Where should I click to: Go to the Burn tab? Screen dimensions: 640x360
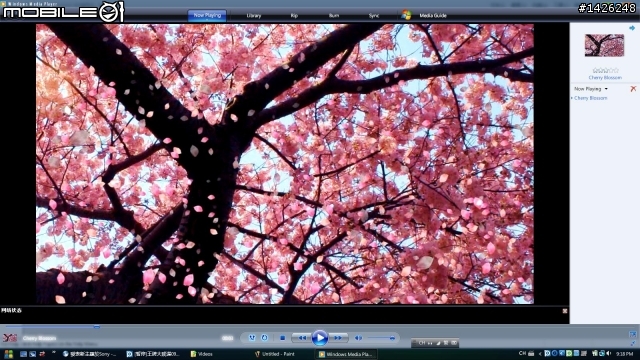(333, 16)
